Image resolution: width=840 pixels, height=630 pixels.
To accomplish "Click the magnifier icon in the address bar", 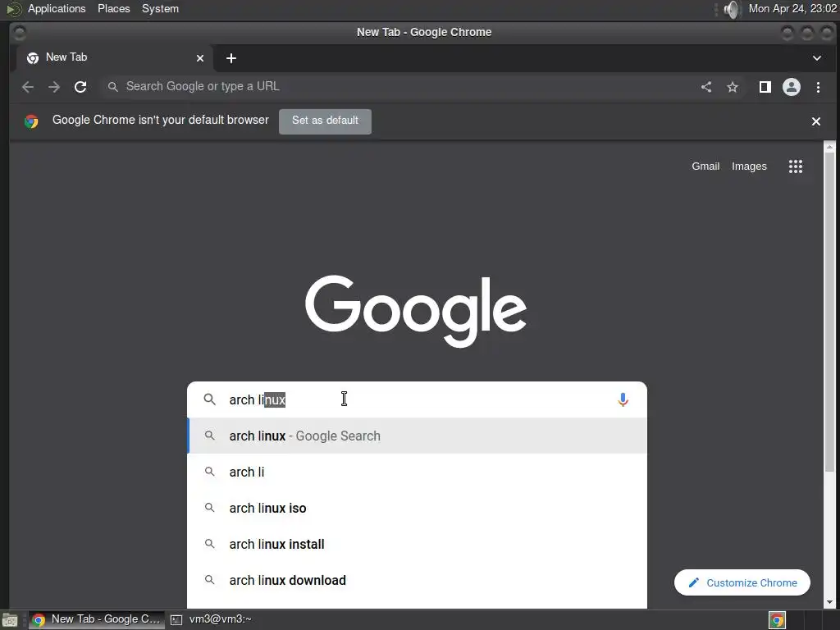I will click(x=112, y=87).
